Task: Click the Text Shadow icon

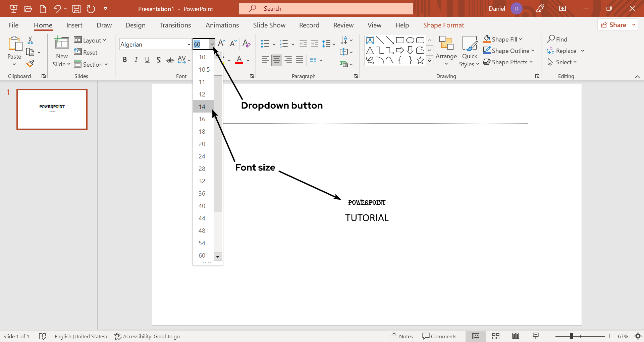Action: [158, 60]
